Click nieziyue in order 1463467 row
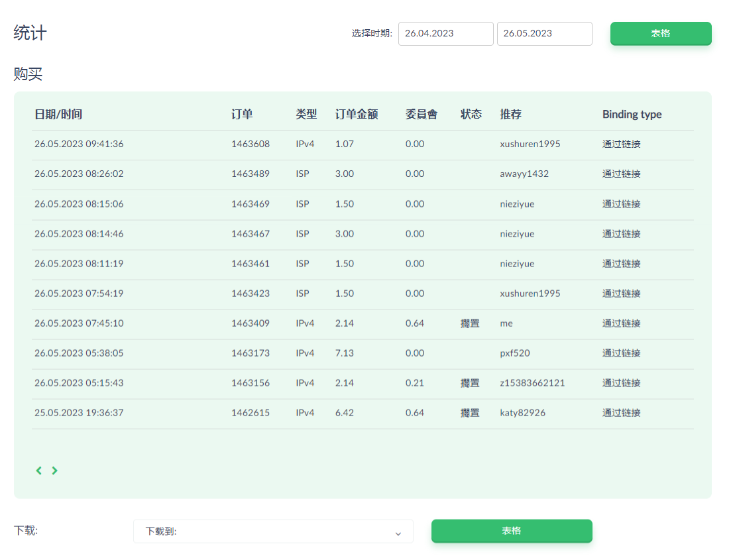 [517, 235]
